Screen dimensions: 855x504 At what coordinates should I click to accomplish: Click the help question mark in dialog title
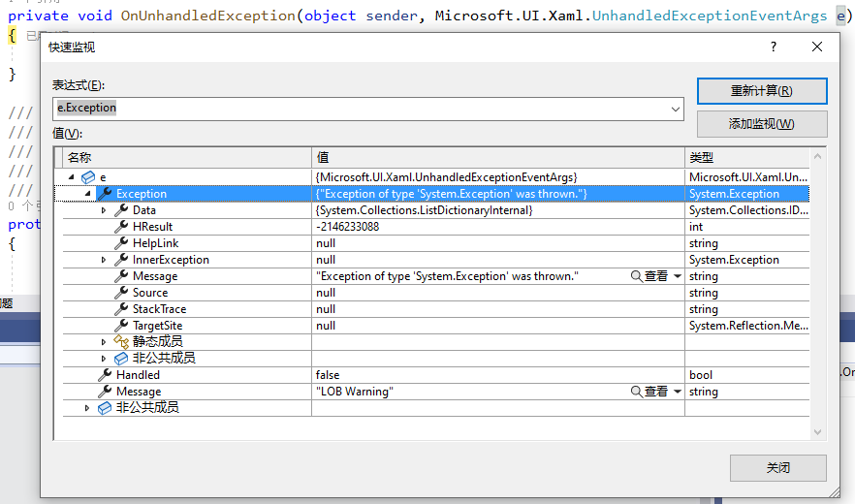pos(774,47)
